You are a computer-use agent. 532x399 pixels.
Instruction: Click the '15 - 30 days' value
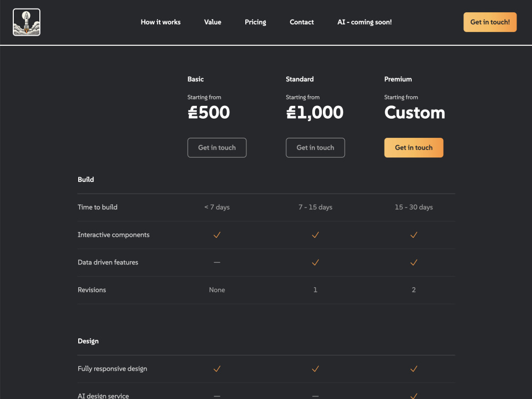[413, 207]
